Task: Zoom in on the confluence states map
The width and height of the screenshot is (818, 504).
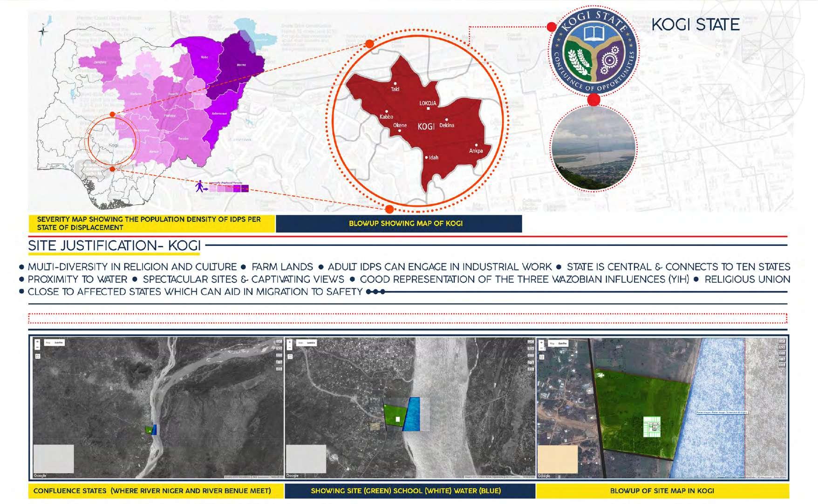Action: click(37, 342)
